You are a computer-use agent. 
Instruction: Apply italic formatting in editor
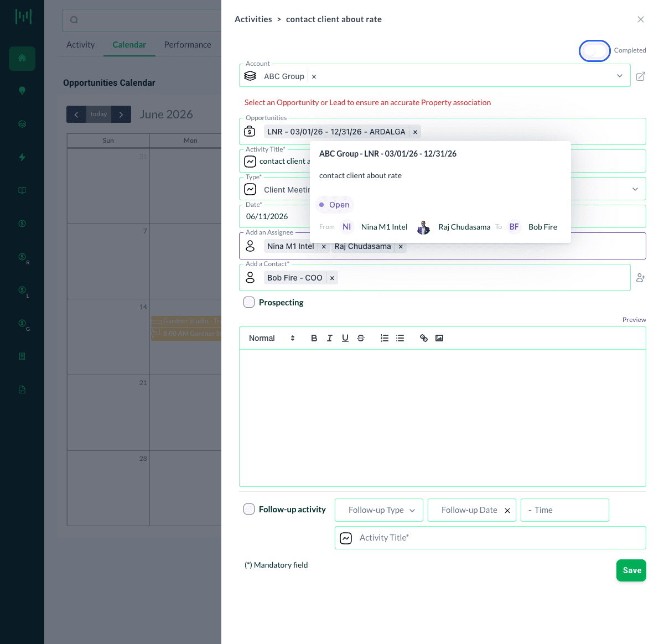tap(330, 338)
